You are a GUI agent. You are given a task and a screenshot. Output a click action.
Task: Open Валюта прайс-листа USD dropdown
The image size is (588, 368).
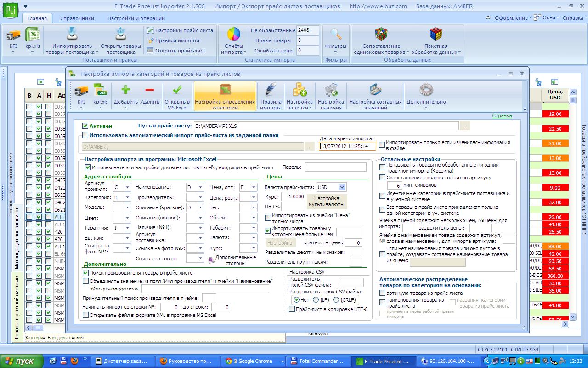pyautogui.click(x=342, y=187)
